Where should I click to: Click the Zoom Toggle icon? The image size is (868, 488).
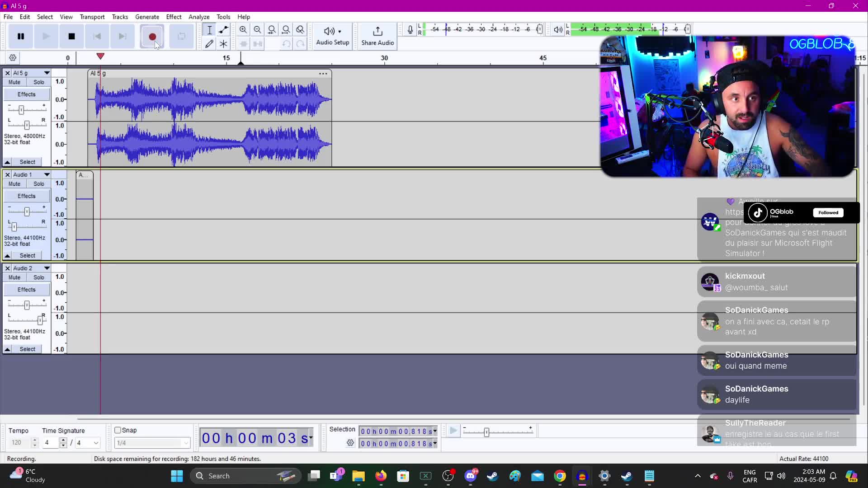coord(300,30)
